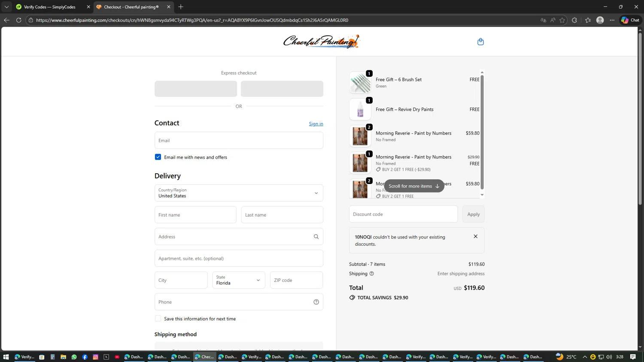The height and width of the screenshot is (362, 644).
Task: Click the second express checkout button
Action: [x=282, y=89]
